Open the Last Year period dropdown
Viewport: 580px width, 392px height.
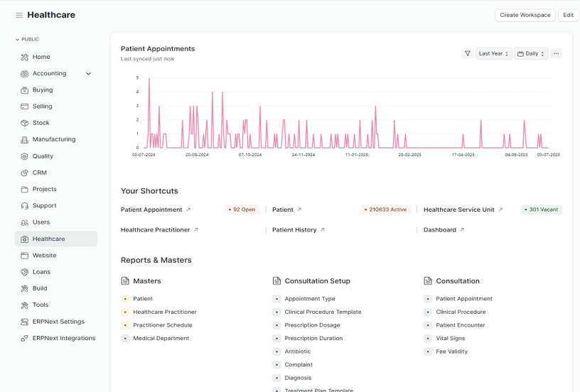pos(494,53)
